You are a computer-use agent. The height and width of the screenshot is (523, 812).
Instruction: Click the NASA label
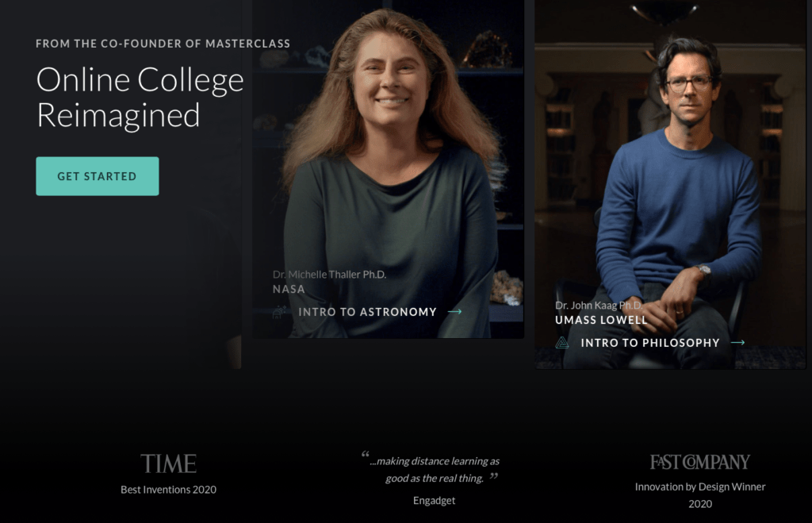click(289, 289)
